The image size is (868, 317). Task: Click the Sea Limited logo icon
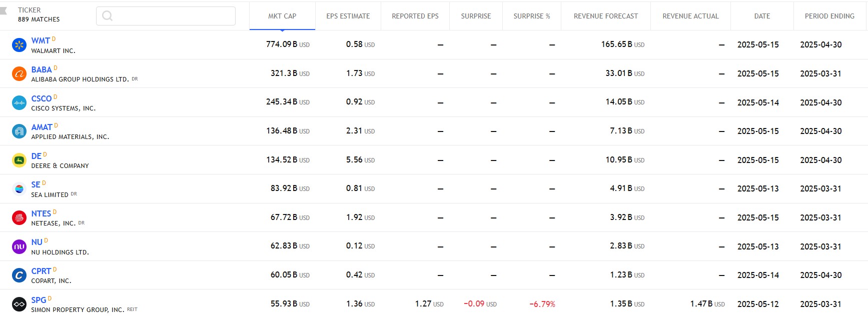[x=19, y=189]
